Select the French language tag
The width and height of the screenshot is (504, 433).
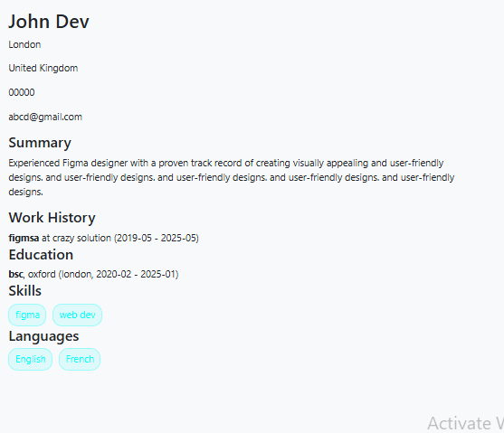pyautogui.click(x=80, y=359)
